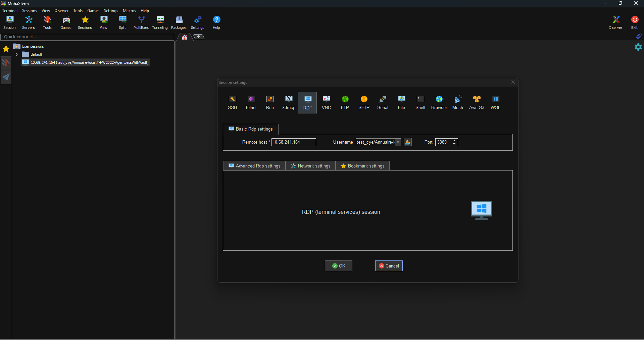The height and width of the screenshot is (340, 644).
Task: Click the Remote host input field
Action: [294, 142]
